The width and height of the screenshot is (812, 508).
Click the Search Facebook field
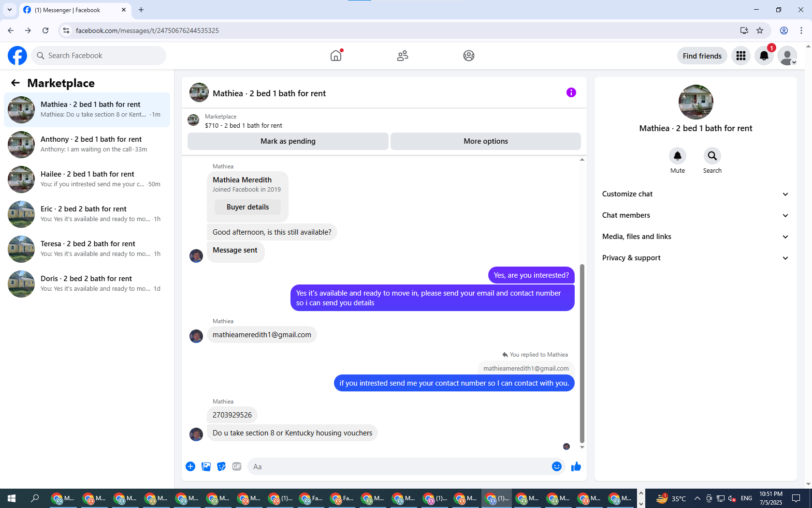coord(99,56)
